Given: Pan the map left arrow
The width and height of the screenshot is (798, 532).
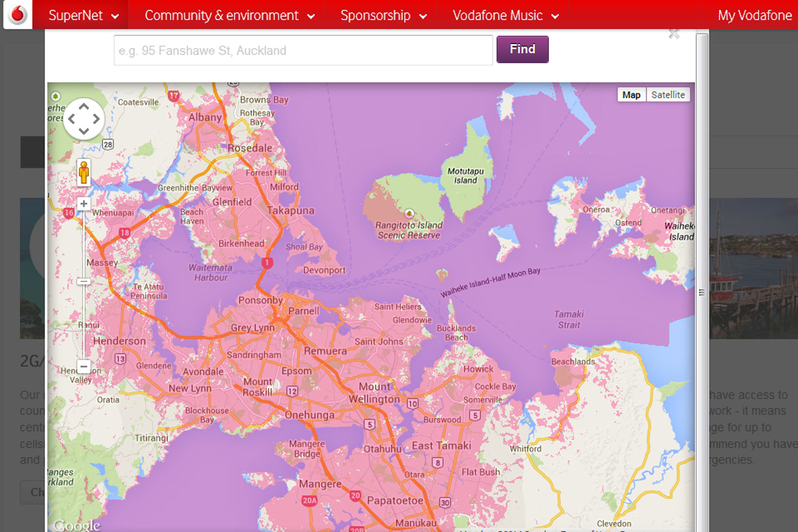Looking at the screenshot, I should click(x=72, y=119).
